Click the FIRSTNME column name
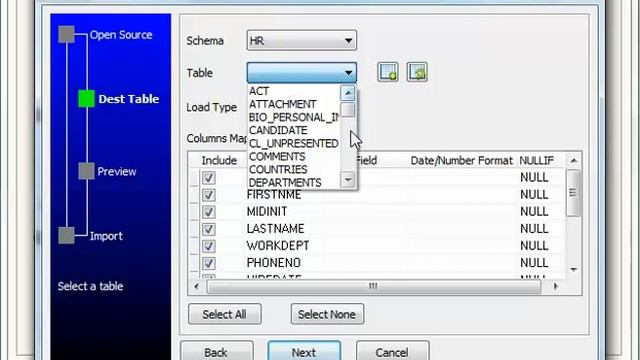 click(274, 195)
